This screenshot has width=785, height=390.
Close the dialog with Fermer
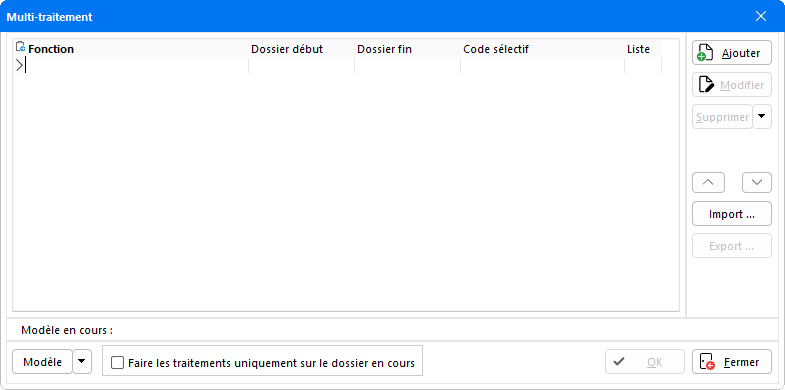point(731,362)
